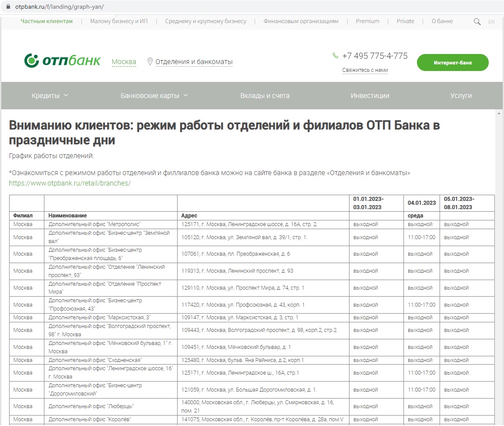This screenshot has width=504, height=426.
Task: Click address булъв. Яна Райниса, д.2
Action: tap(242, 360)
